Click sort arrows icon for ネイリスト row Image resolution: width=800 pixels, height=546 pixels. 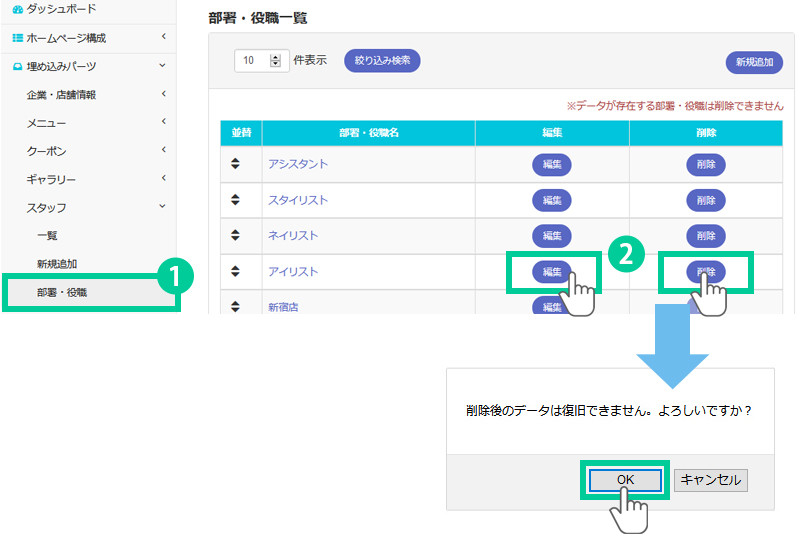pyautogui.click(x=236, y=235)
